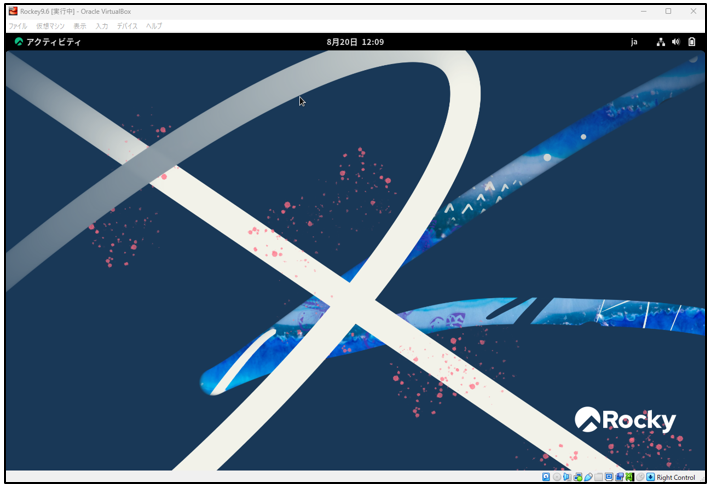Open the デバイス menu
This screenshot has width=713, height=492.
(x=127, y=25)
